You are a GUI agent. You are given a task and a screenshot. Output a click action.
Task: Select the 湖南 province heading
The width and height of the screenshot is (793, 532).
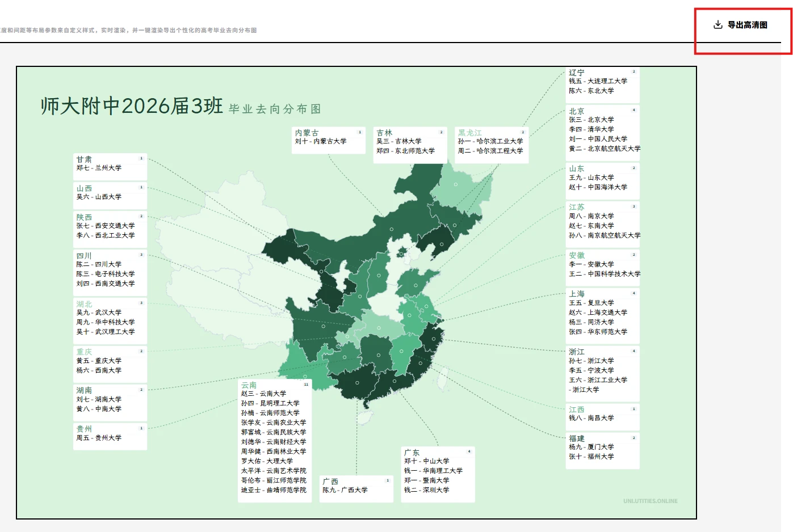click(84, 390)
